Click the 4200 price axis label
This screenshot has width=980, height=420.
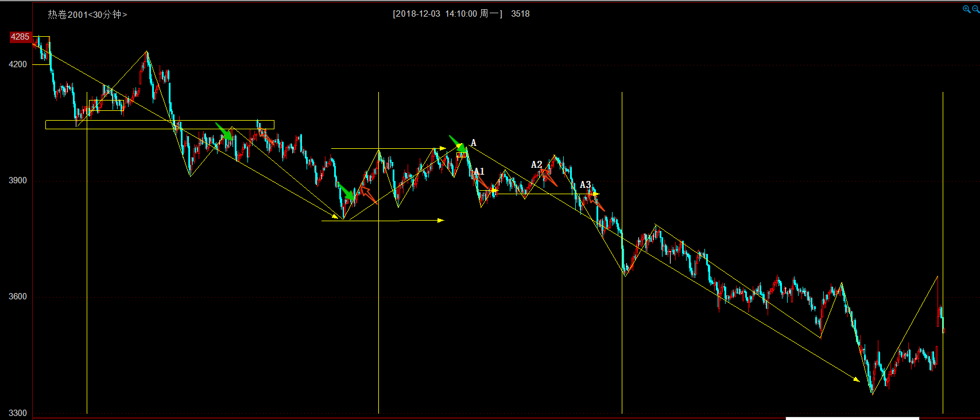click(18, 64)
